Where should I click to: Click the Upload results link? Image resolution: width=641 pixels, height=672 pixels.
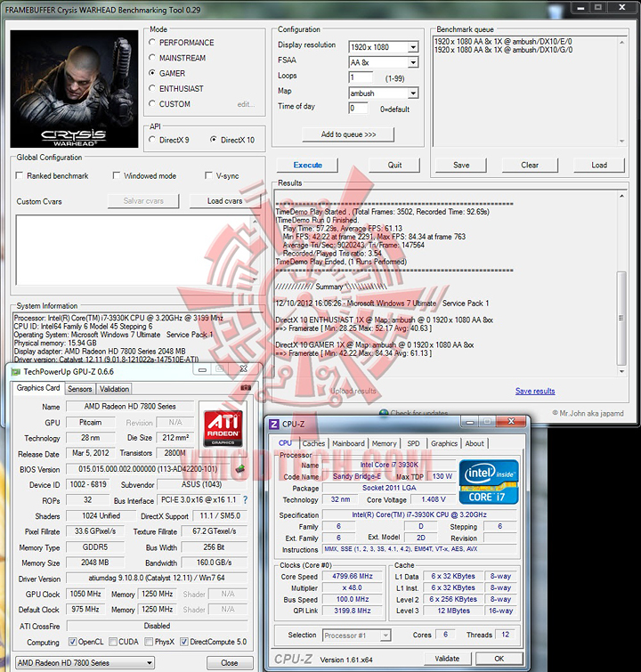click(353, 391)
